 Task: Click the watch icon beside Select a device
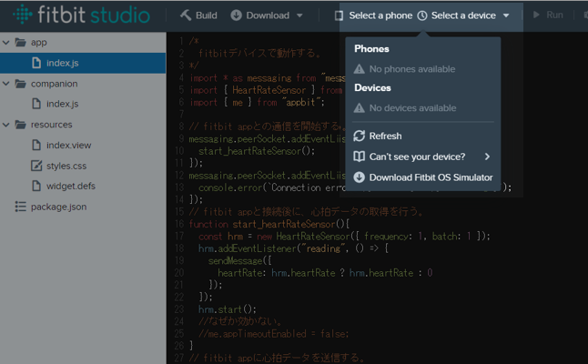click(x=422, y=15)
